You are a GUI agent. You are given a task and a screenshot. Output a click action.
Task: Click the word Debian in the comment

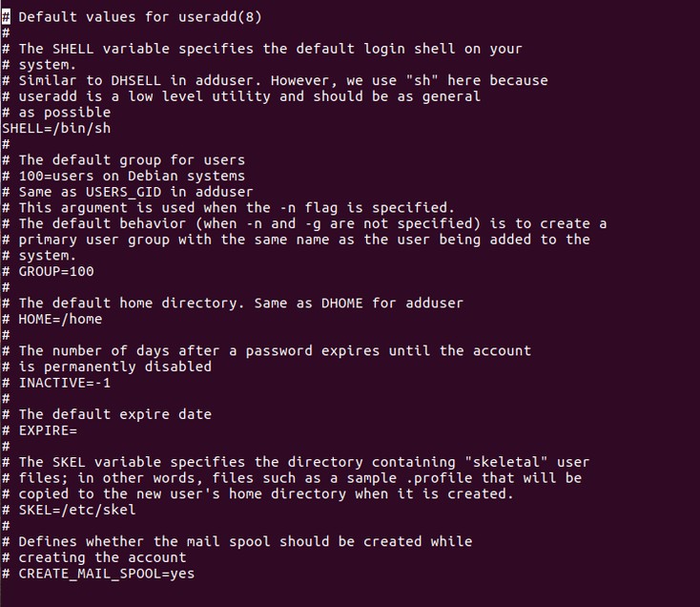coord(154,176)
